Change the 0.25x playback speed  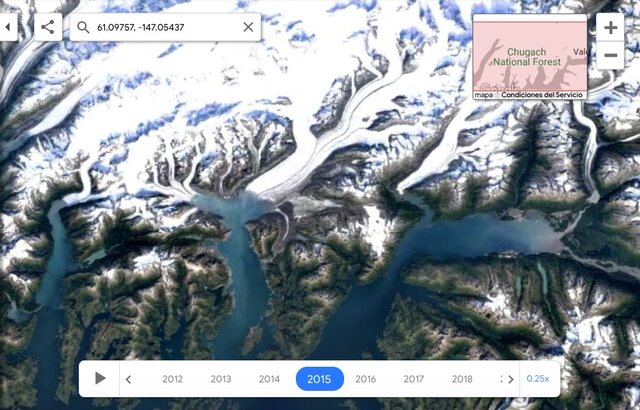click(x=538, y=379)
